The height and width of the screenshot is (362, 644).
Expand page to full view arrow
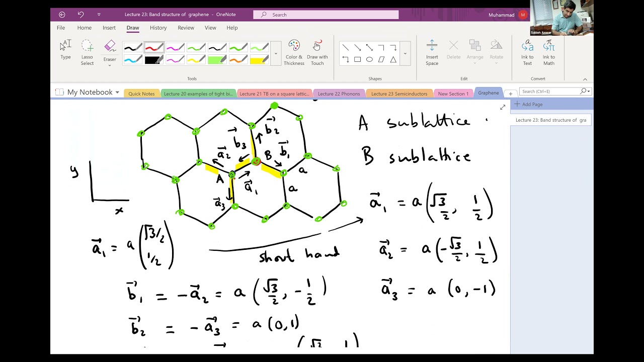click(x=502, y=107)
